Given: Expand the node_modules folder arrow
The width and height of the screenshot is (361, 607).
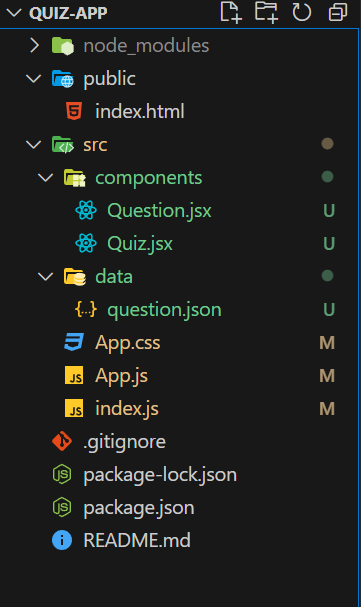Looking at the screenshot, I should [34, 46].
